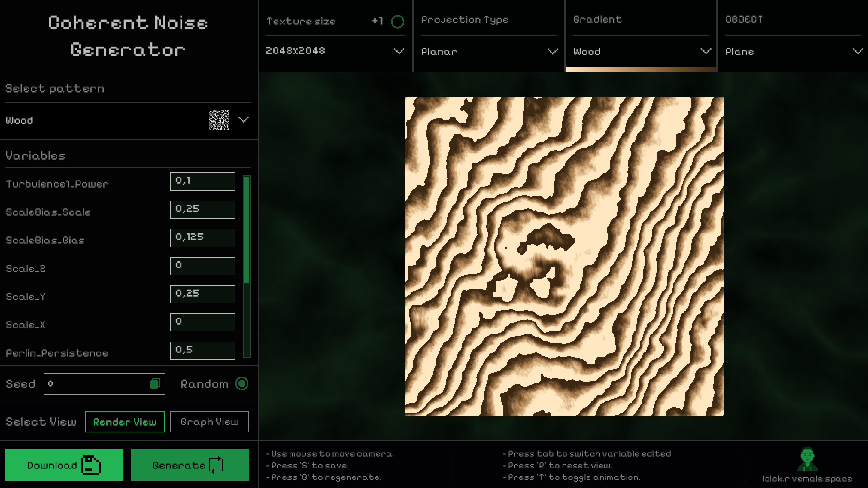Click the generated wood texture preview
The width and height of the screenshot is (868, 488).
click(564, 256)
